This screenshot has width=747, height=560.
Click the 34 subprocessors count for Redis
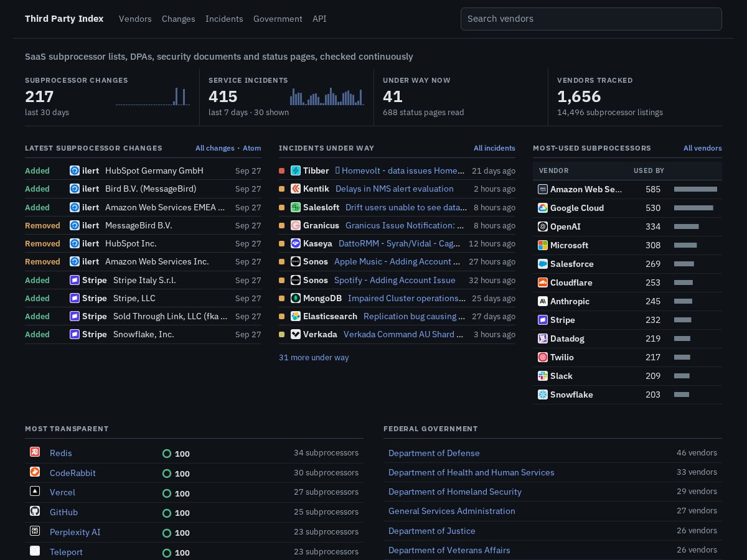click(x=326, y=453)
